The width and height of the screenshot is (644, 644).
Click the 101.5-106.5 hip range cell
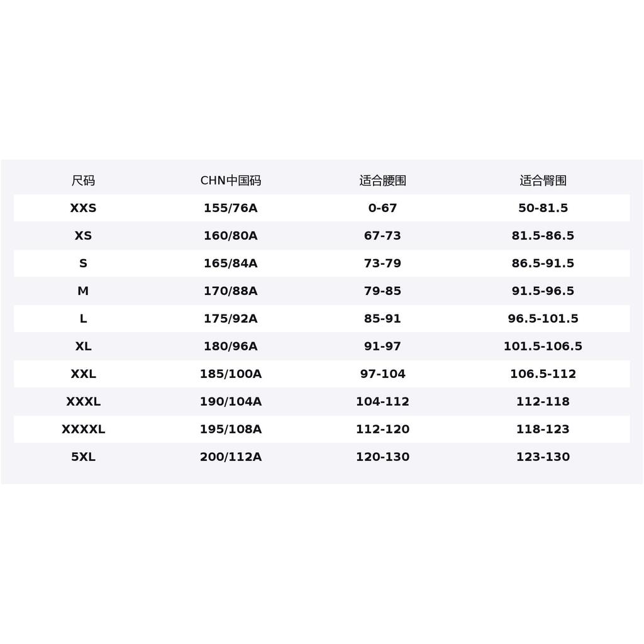(x=543, y=346)
